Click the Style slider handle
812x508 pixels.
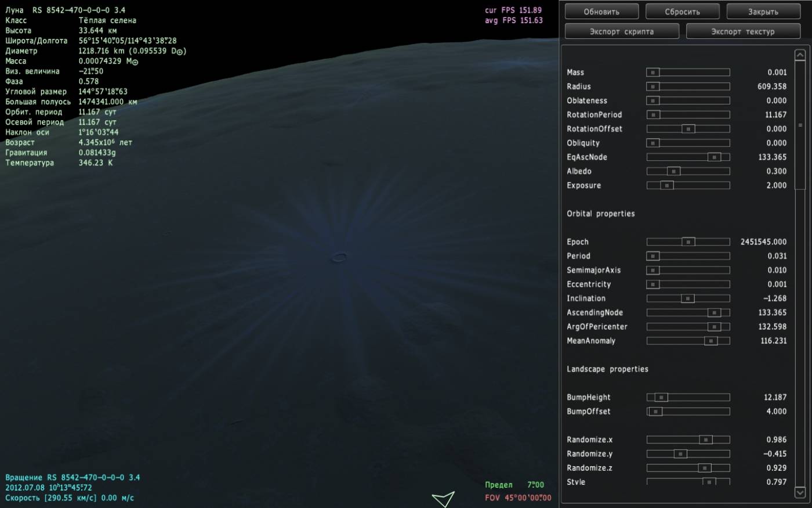pos(709,482)
